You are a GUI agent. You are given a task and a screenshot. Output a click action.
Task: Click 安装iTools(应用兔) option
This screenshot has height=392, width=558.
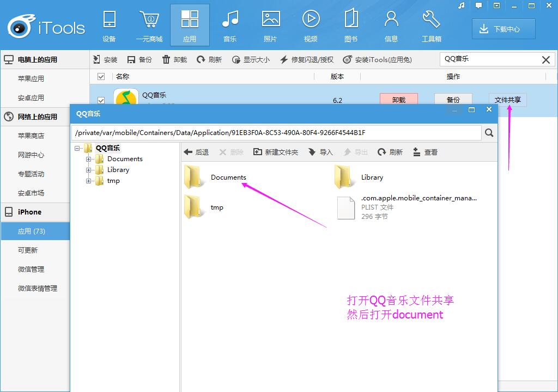[377, 59]
